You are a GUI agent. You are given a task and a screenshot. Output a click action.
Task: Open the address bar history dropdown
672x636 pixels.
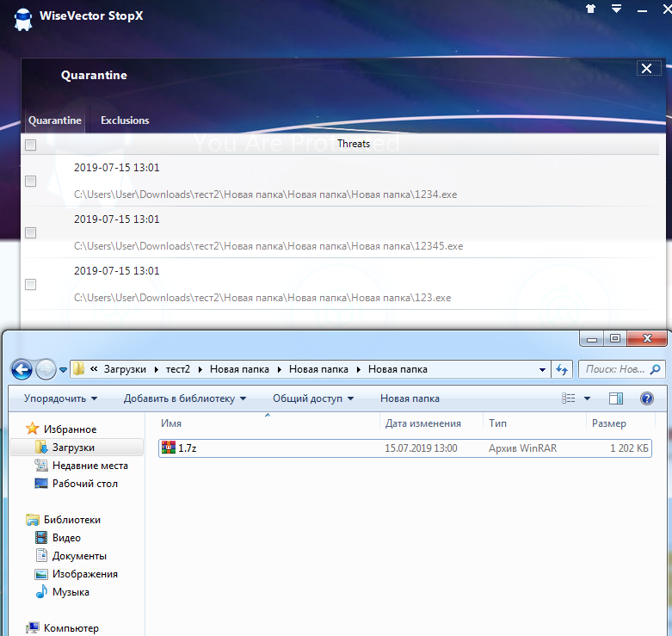pyautogui.click(x=542, y=370)
